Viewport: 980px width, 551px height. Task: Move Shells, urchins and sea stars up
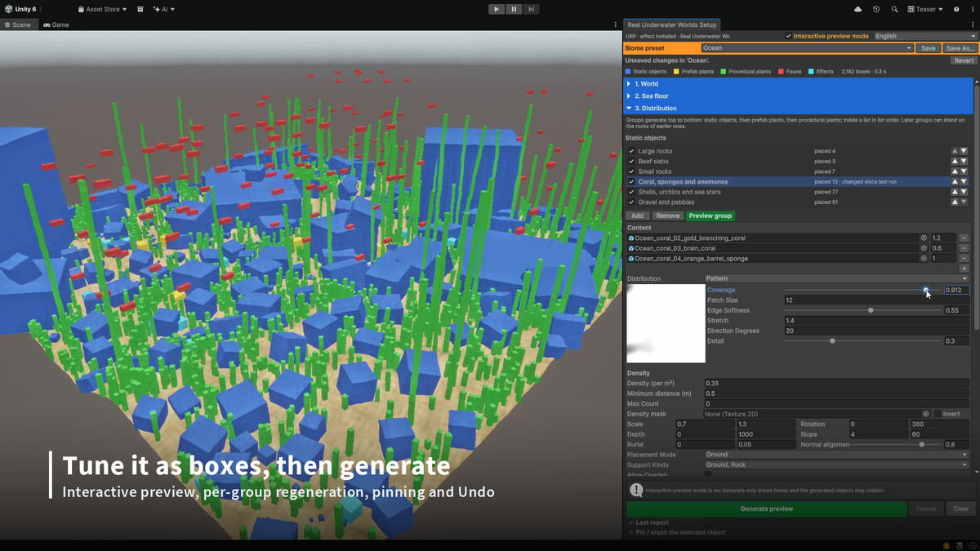click(954, 192)
